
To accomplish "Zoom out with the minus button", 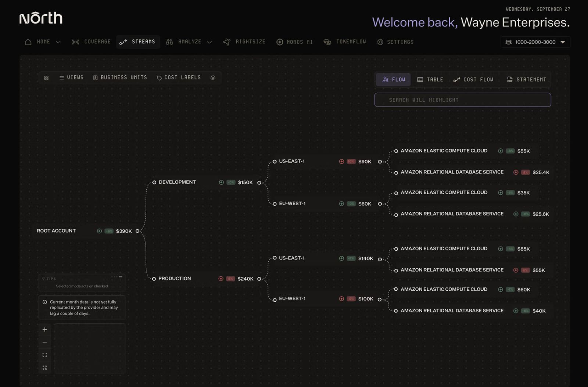I will 45,342.
